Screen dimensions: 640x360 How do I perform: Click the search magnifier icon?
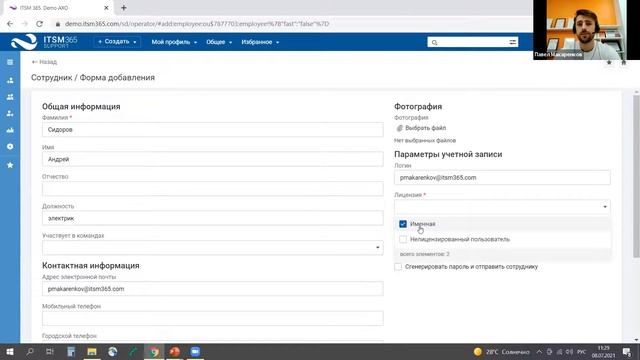[x=434, y=42]
